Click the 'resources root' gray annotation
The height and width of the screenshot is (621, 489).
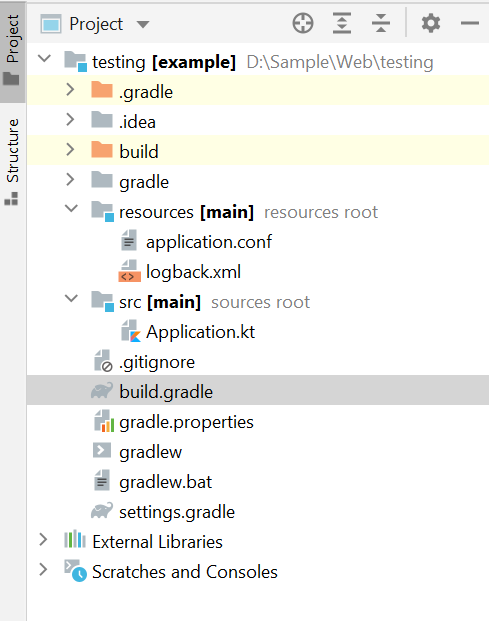click(x=321, y=212)
